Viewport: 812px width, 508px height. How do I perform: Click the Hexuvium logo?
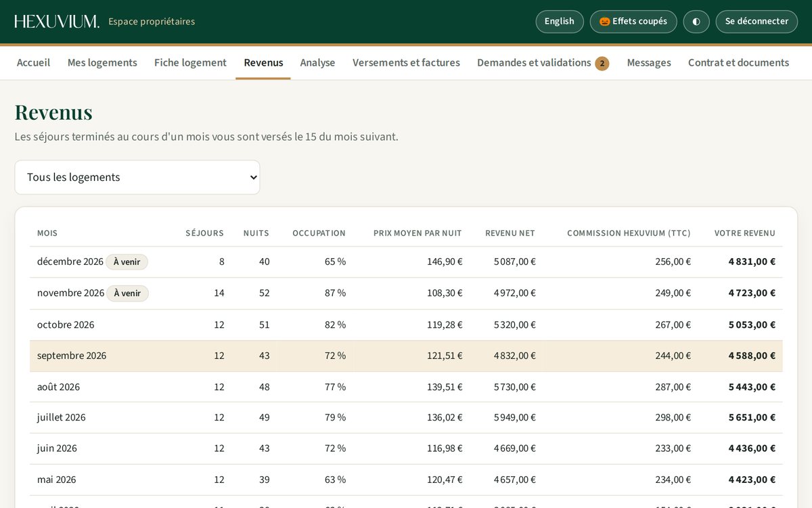pos(57,22)
